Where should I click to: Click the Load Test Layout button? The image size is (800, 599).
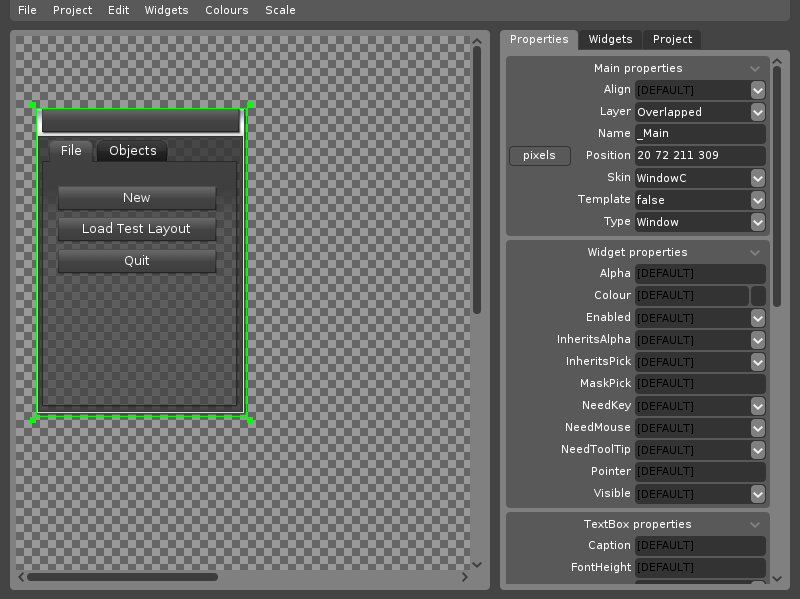click(137, 229)
